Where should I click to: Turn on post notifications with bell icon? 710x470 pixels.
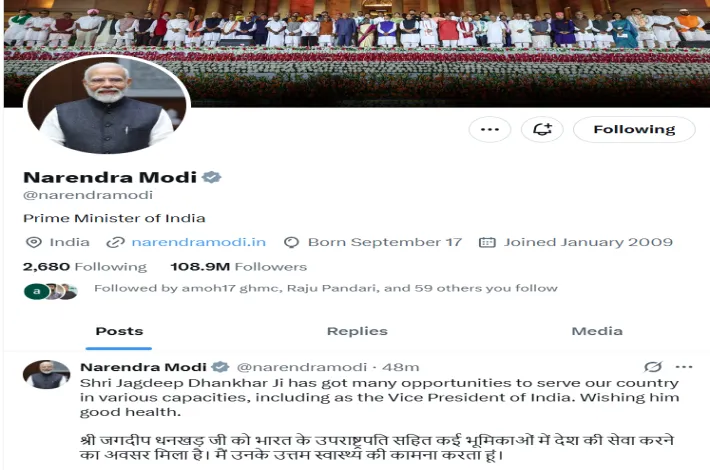542,129
